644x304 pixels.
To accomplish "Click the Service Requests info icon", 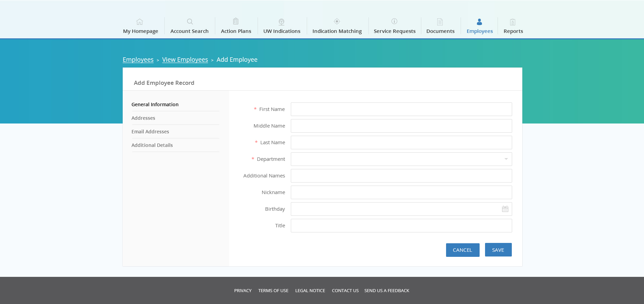I will pyautogui.click(x=394, y=21).
